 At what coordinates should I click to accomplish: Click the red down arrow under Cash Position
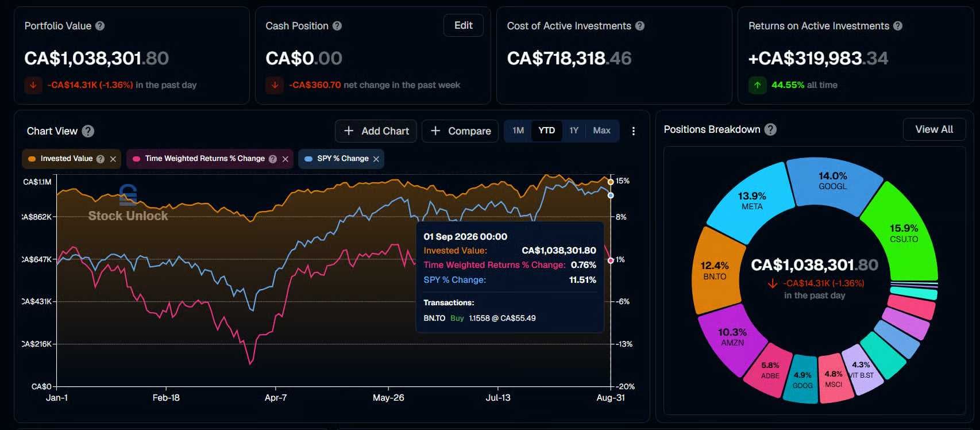pyautogui.click(x=275, y=85)
